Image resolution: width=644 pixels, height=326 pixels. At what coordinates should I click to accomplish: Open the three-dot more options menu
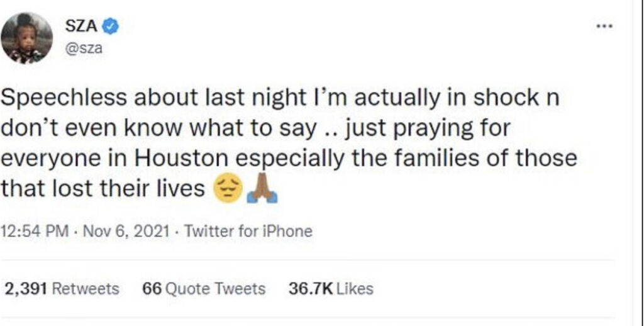click(x=604, y=26)
